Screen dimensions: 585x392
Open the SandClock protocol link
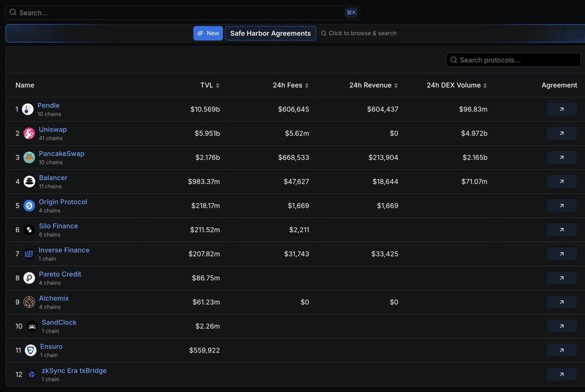(59, 323)
